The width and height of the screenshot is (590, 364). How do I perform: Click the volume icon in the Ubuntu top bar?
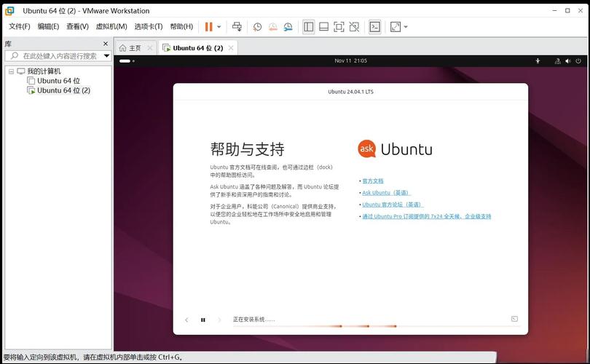click(568, 61)
